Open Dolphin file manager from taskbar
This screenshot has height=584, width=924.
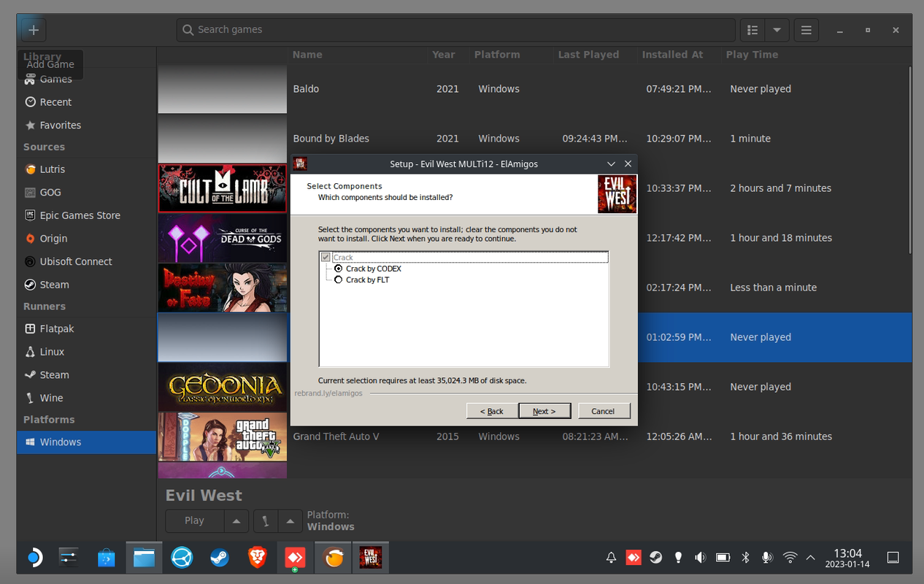point(144,558)
